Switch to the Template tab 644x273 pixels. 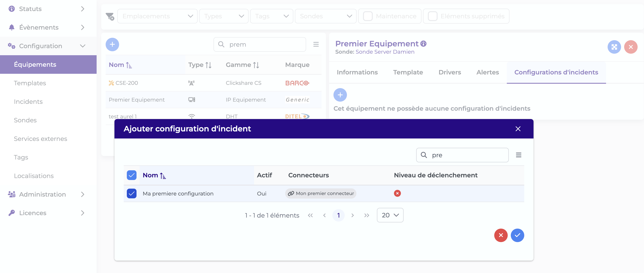click(x=408, y=72)
